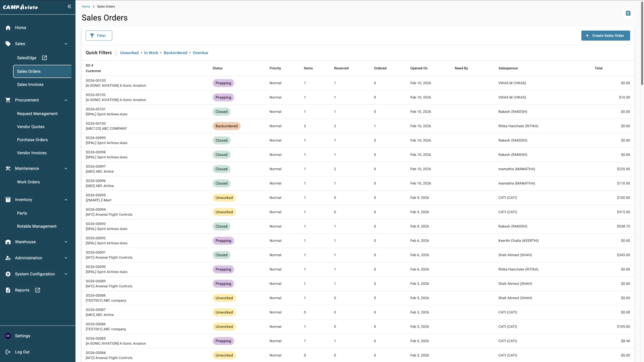644x362 pixels.
Task: Click the Reports document icon
Action: pyautogui.click(x=8, y=290)
